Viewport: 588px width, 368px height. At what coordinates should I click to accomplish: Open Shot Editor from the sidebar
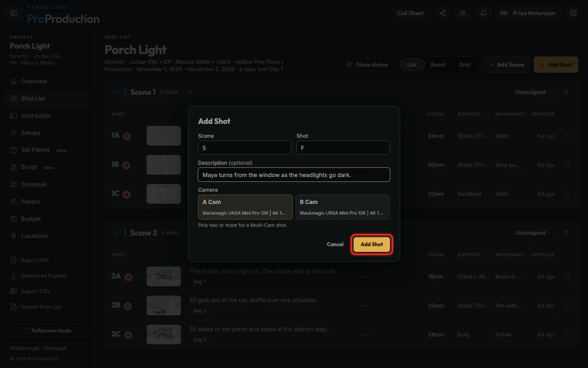(47, 116)
